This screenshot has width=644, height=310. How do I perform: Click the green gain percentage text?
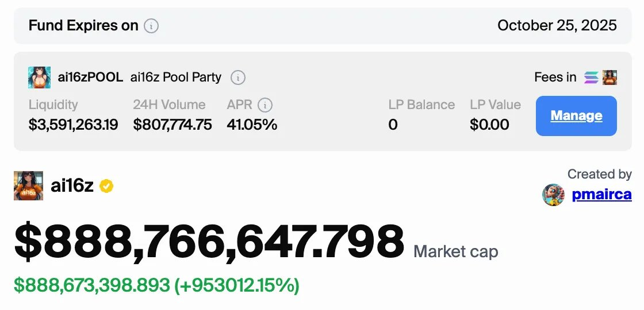tap(236, 285)
